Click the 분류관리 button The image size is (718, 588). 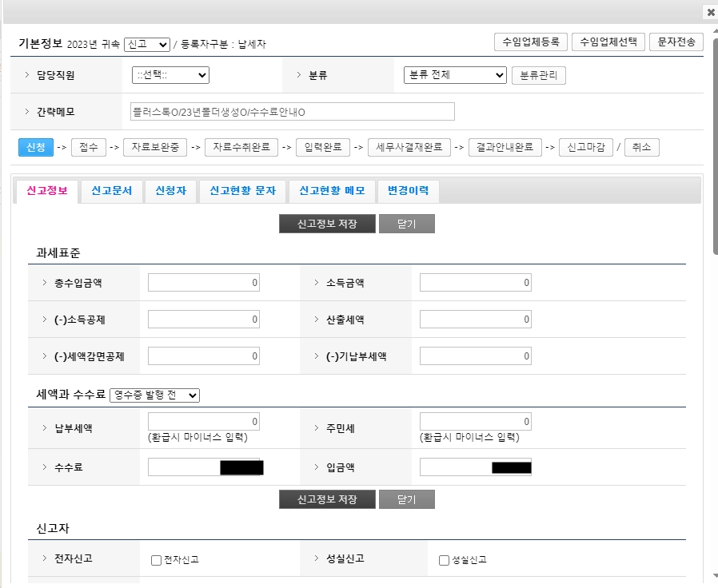(x=539, y=76)
